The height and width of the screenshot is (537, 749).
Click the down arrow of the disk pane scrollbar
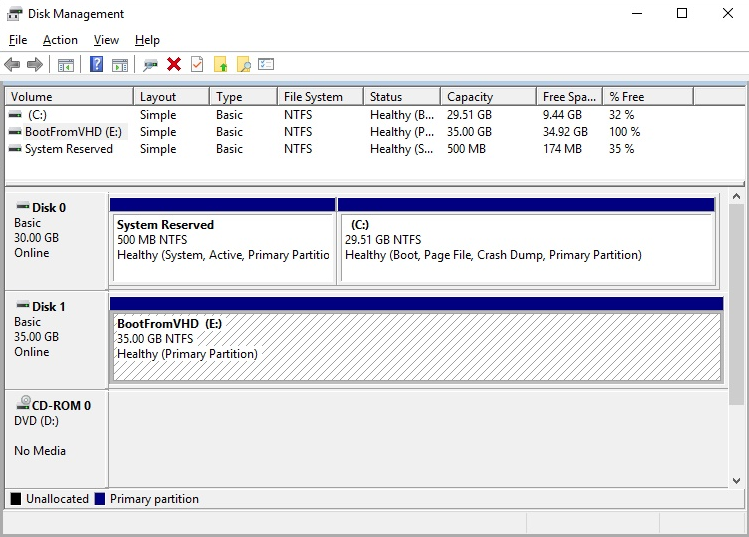(736, 479)
